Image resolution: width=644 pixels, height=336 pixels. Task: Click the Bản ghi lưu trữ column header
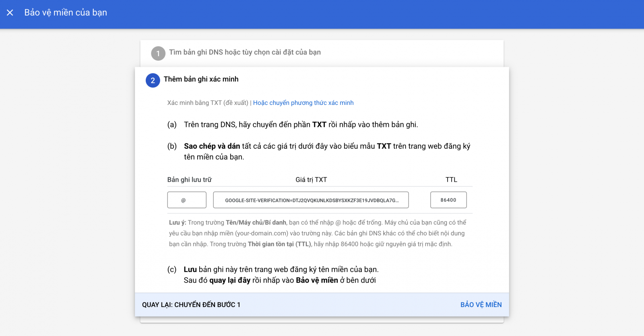click(190, 180)
